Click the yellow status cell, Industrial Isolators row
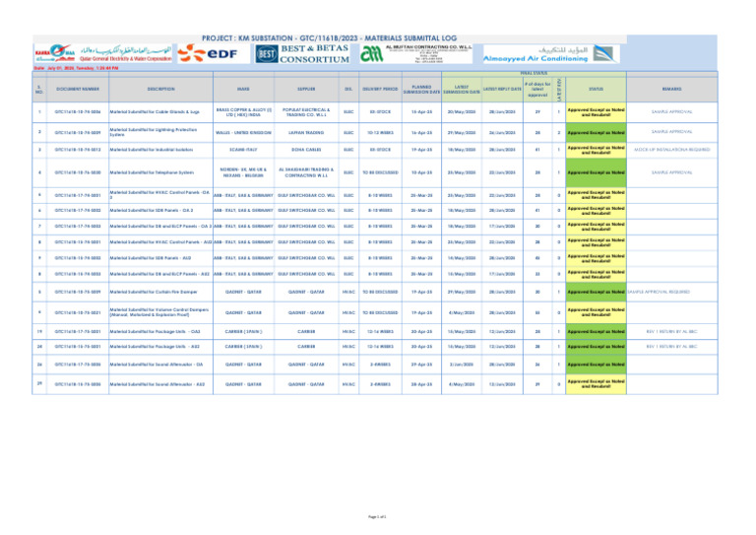This screenshot has height=535, width=756. click(596, 150)
